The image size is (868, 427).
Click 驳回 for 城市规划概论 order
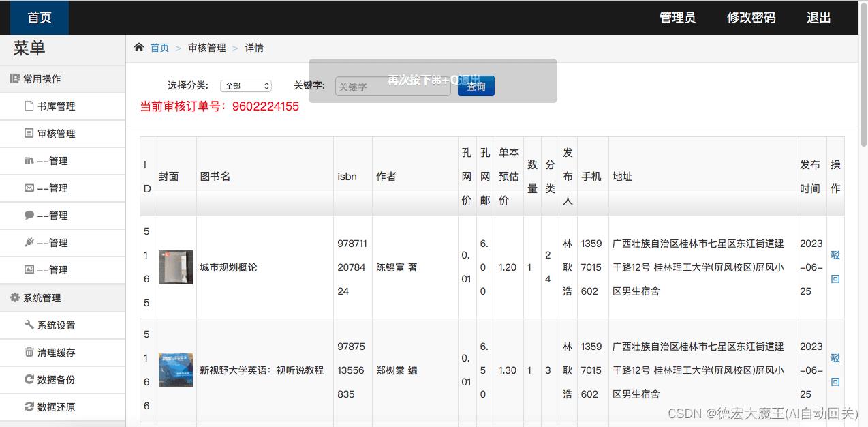click(x=835, y=267)
